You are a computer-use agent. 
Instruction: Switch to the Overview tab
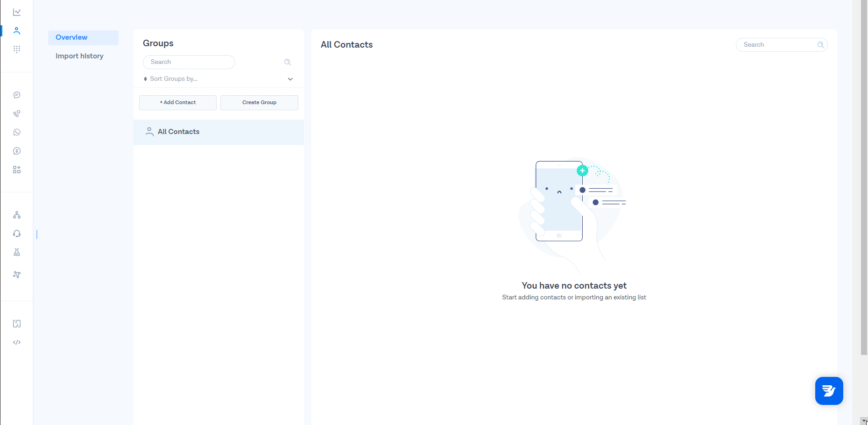[71, 37]
